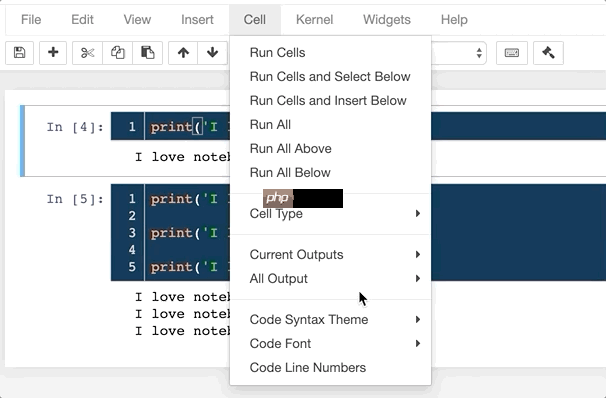The height and width of the screenshot is (398, 606).
Task: Click line number 4 in cell In [5]
Action: tap(132, 250)
